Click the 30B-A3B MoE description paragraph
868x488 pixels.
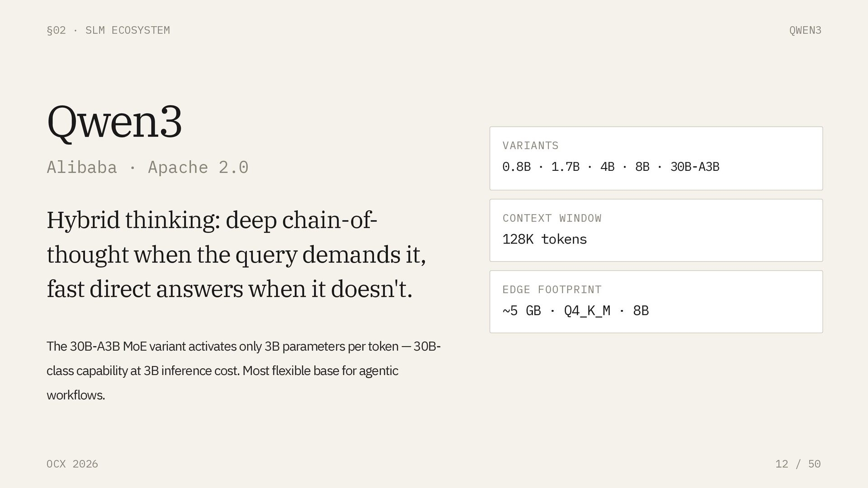[x=244, y=371]
